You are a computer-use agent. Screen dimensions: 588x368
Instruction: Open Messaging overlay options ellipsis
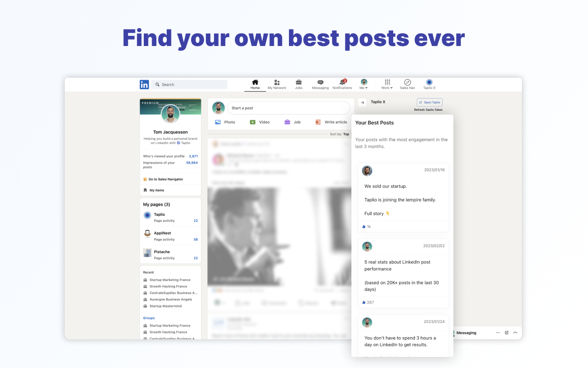(x=498, y=333)
